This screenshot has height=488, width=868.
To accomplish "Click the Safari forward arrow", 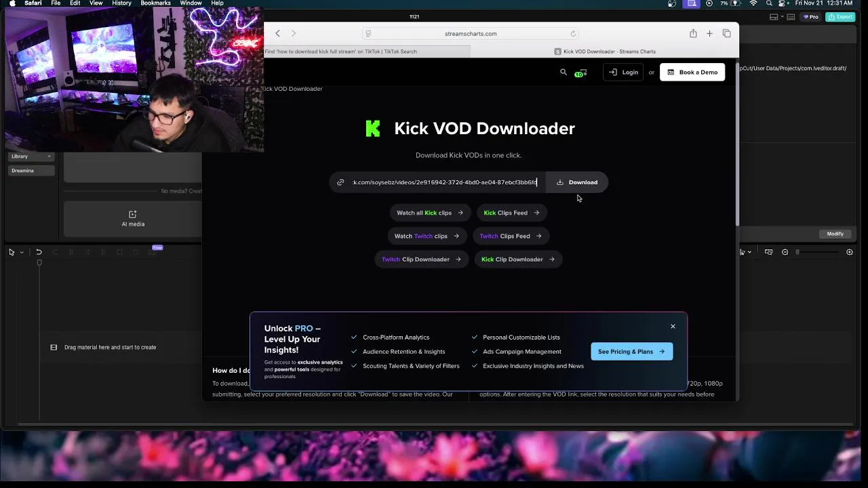I will pos(294,33).
